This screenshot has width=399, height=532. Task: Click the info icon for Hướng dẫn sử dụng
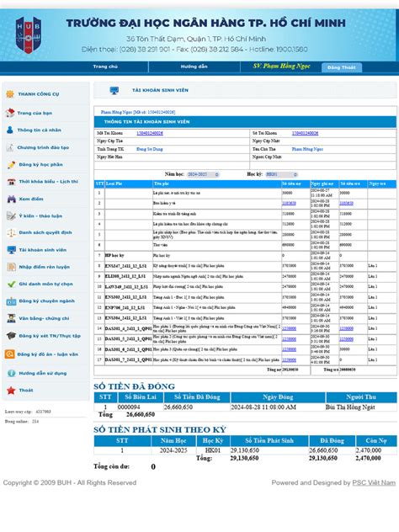click(11, 373)
